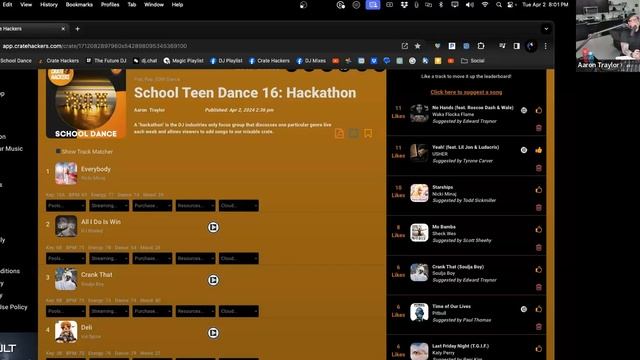Click here to suggest a song link

(466, 92)
